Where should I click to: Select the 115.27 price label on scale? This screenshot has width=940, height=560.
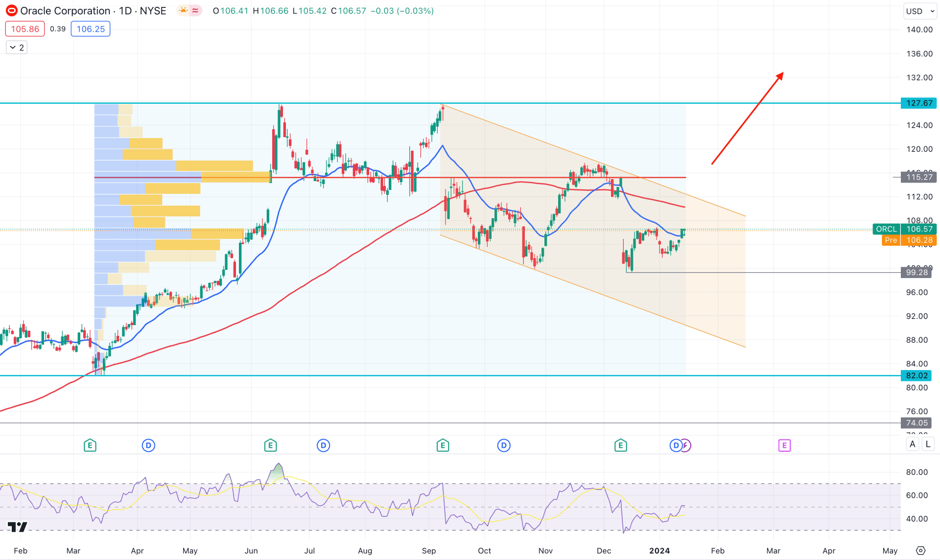[x=918, y=177]
